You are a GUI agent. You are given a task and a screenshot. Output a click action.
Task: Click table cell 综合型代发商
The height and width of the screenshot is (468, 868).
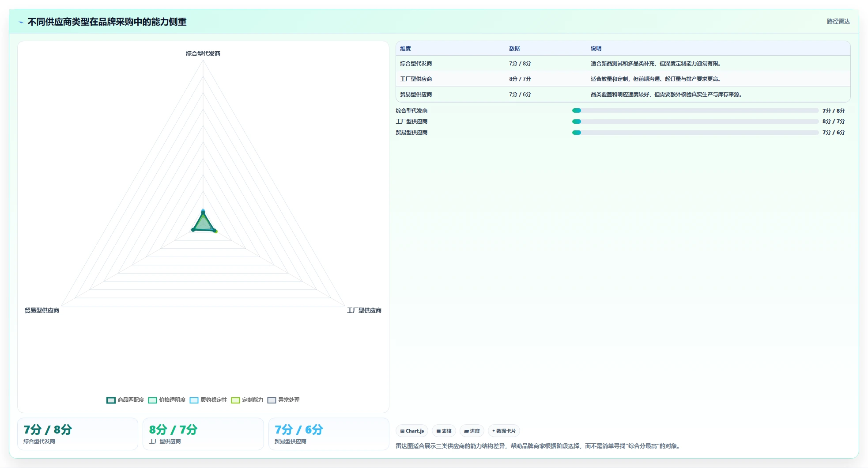416,64
